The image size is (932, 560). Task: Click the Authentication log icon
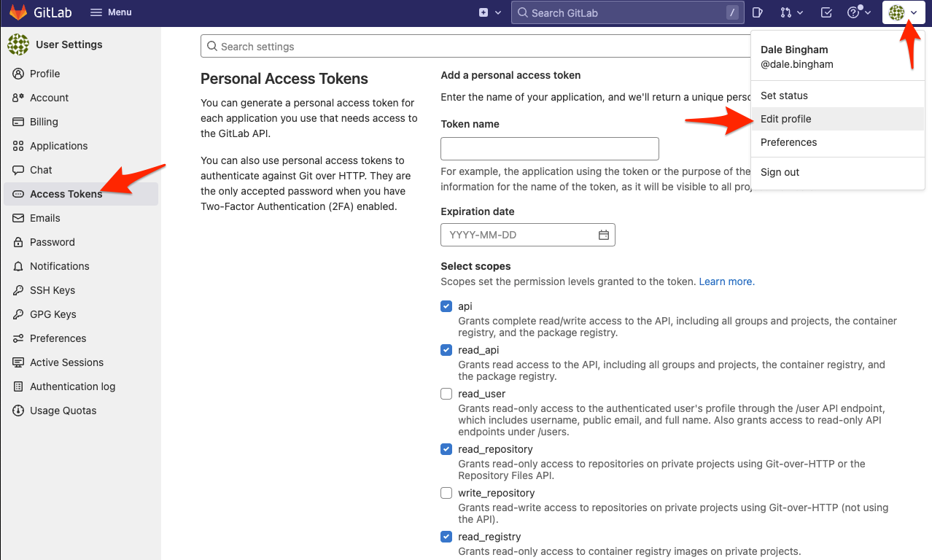[x=18, y=386]
